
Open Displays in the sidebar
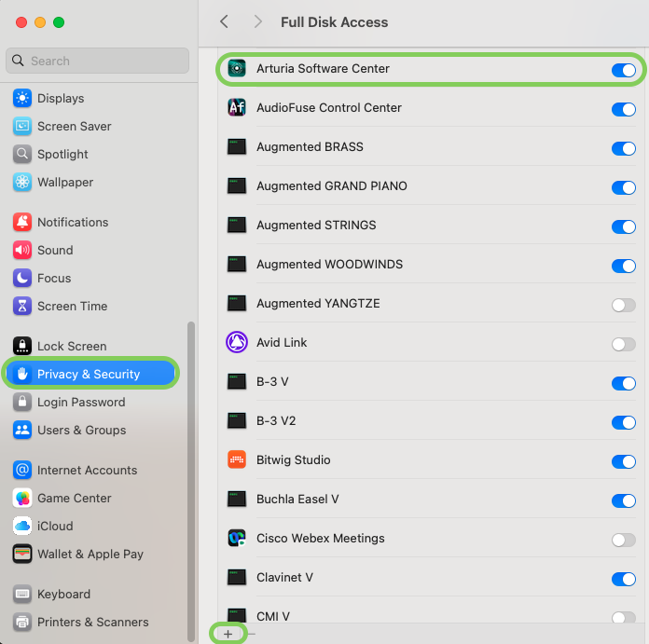[61, 99]
